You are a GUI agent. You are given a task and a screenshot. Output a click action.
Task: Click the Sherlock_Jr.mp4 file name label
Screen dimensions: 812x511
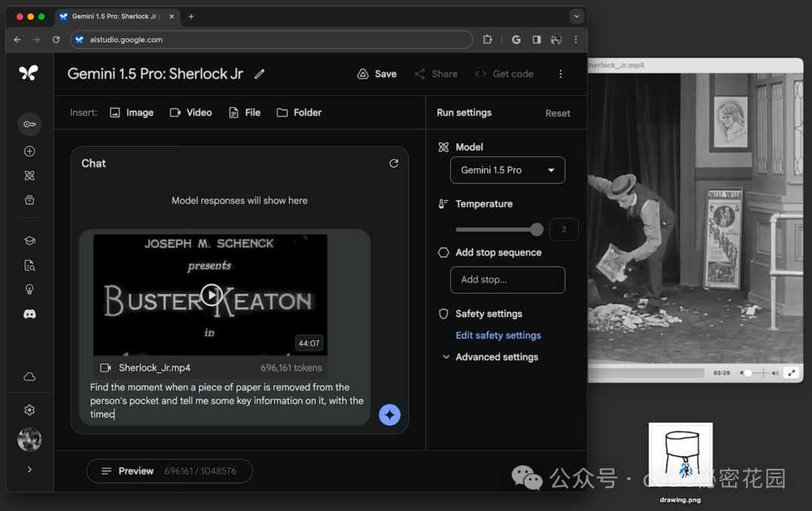click(x=154, y=367)
